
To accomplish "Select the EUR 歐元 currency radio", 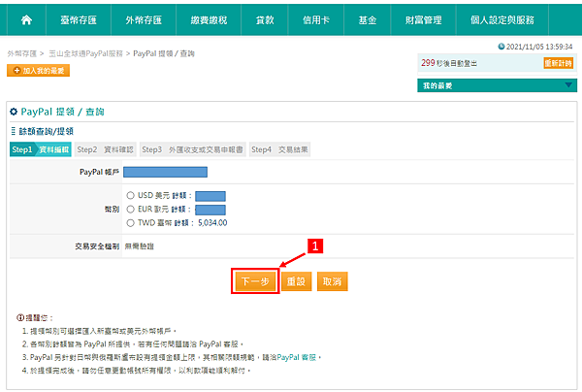I will coord(130,210).
